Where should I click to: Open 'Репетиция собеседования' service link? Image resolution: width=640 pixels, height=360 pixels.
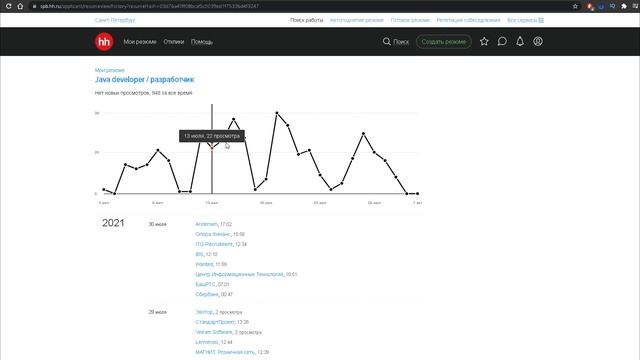tap(468, 20)
